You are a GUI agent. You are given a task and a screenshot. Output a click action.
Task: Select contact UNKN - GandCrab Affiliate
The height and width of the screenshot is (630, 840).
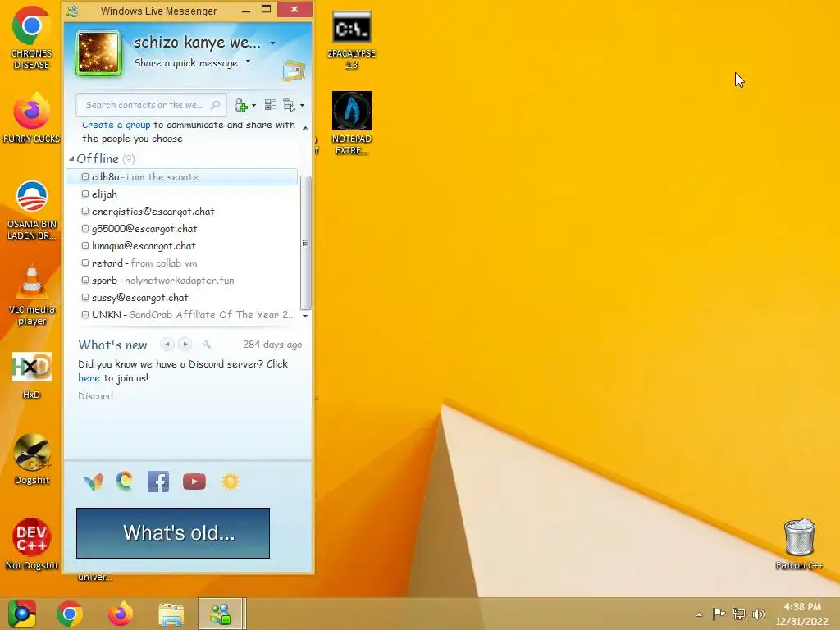pyautogui.click(x=181, y=314)
